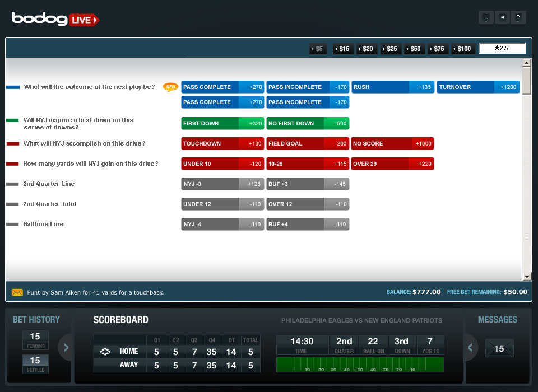Bet UNDER 10 yards at -120
The width and height of the screenshot is (538, 392).
pos(222,164)
